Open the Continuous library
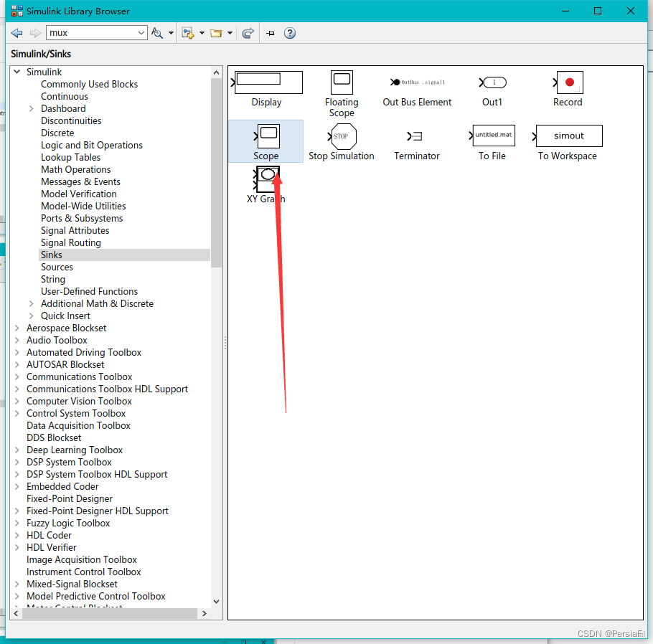653x644 pixels. coord(65,96)
